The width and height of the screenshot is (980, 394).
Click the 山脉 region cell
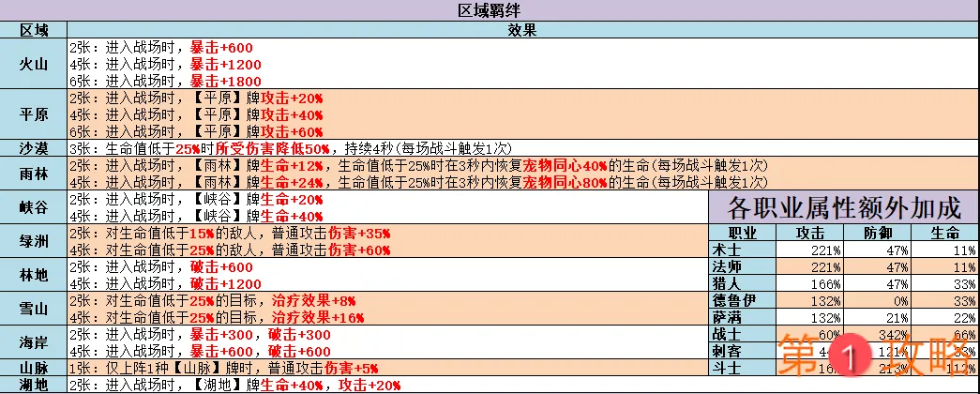(34, 368)
